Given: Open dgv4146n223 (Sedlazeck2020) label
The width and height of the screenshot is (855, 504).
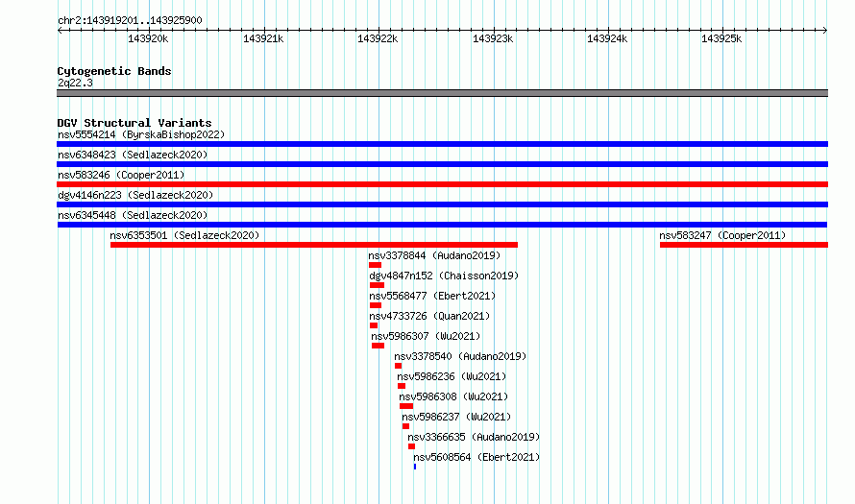Looking at the screenshot, I should [135, 195].
